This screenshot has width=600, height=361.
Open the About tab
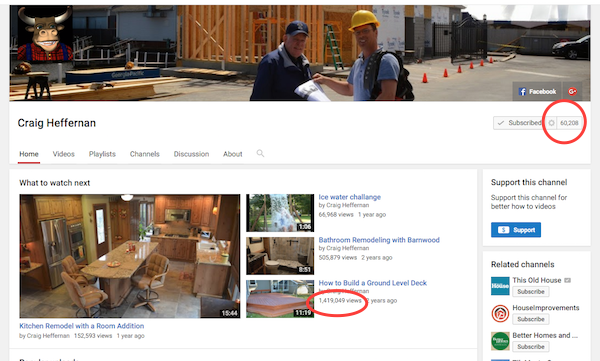pyautogui.click(x=233, y=154)
